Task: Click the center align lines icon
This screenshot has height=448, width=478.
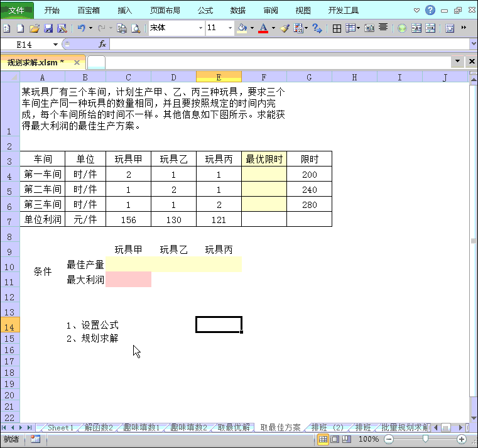Action: click(383, 28)
